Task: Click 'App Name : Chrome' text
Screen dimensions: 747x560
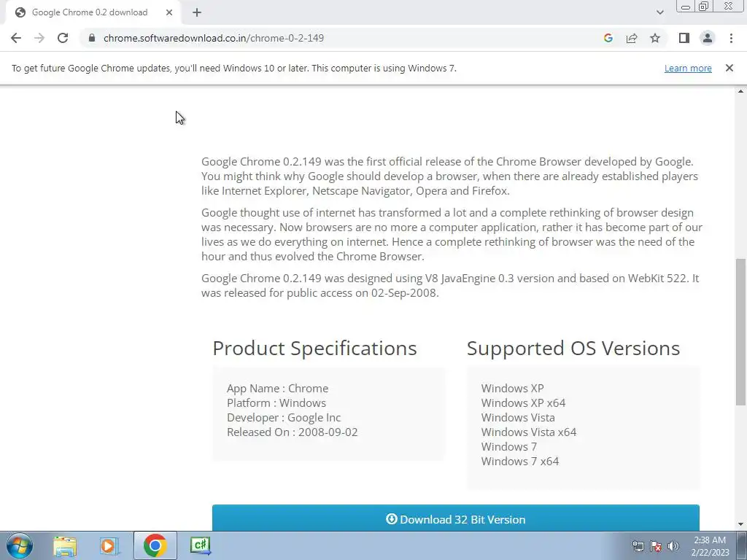Action: pos(277,389)
